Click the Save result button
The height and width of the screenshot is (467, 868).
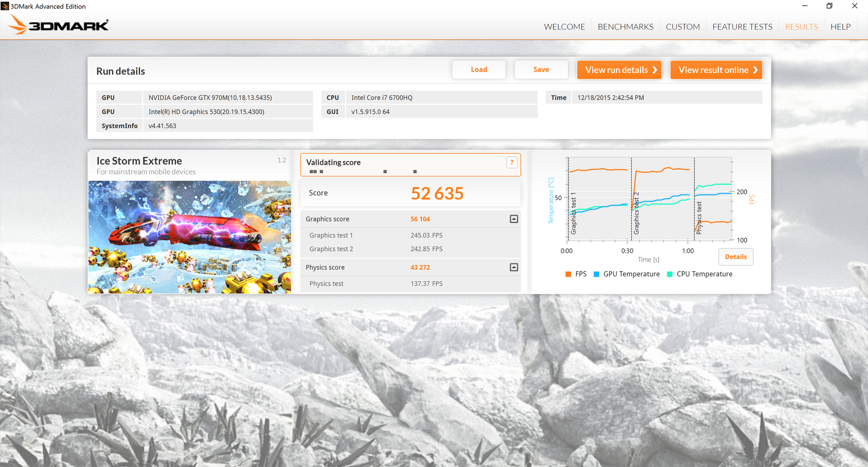pyautogui.click(x=541, y=70)
